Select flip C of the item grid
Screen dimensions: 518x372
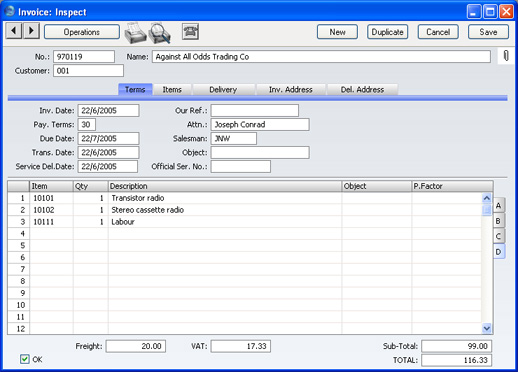coord(499,236)
